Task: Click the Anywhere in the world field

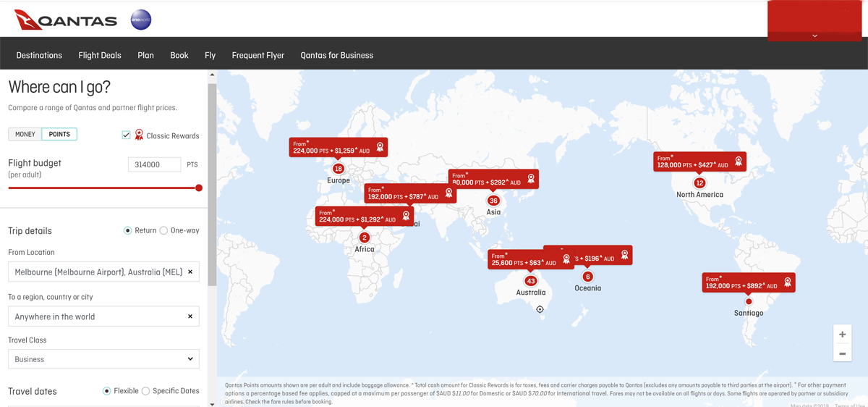Action: point(103,316)
